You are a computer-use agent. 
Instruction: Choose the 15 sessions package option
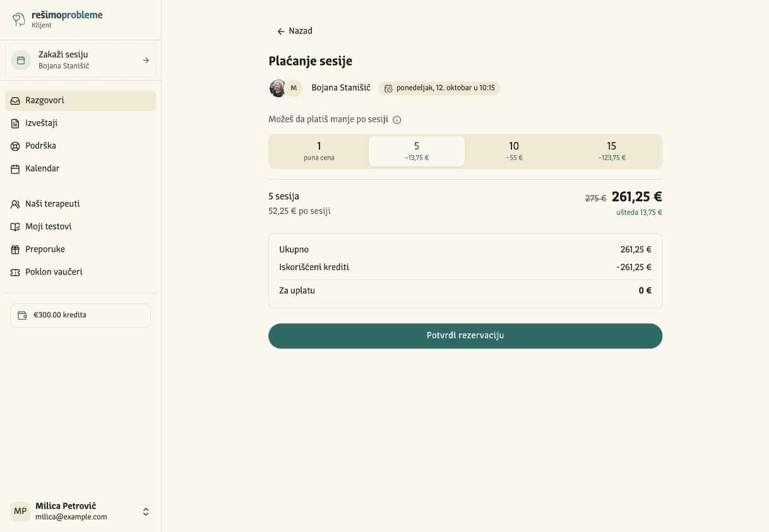[612, 151]
